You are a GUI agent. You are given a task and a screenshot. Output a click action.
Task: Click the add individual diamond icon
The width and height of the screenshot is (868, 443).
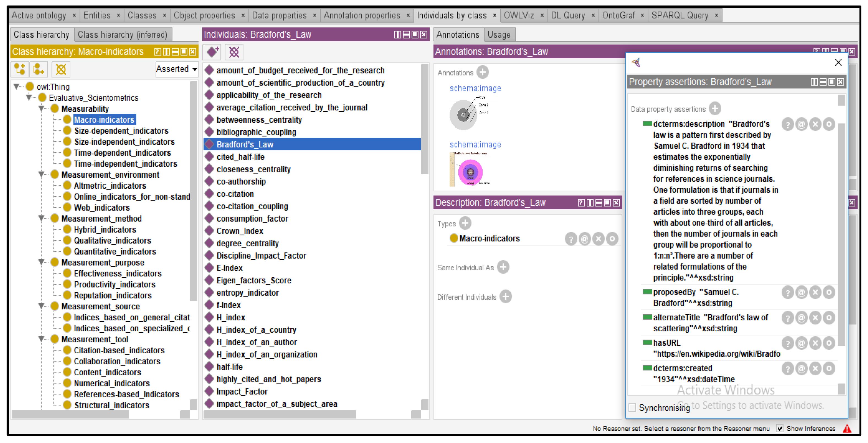click(x=213, y=52)
